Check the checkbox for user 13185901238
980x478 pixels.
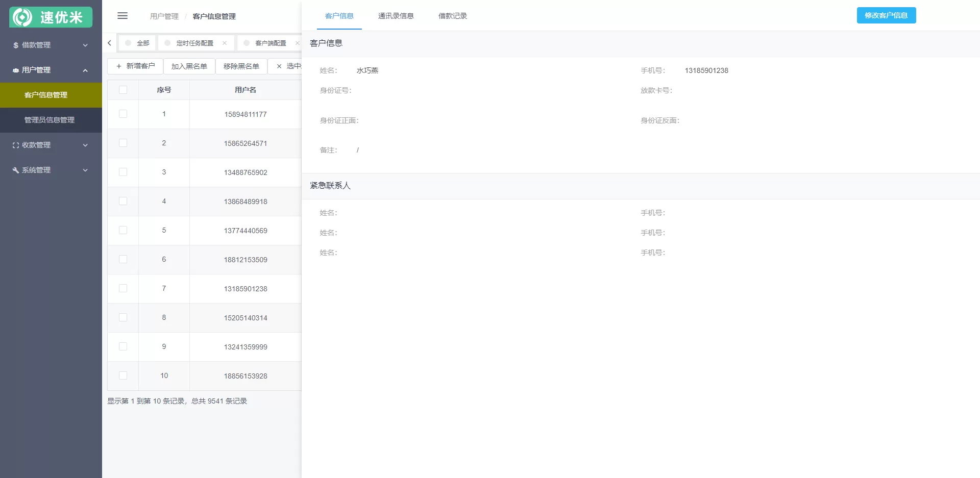point(123,288)
